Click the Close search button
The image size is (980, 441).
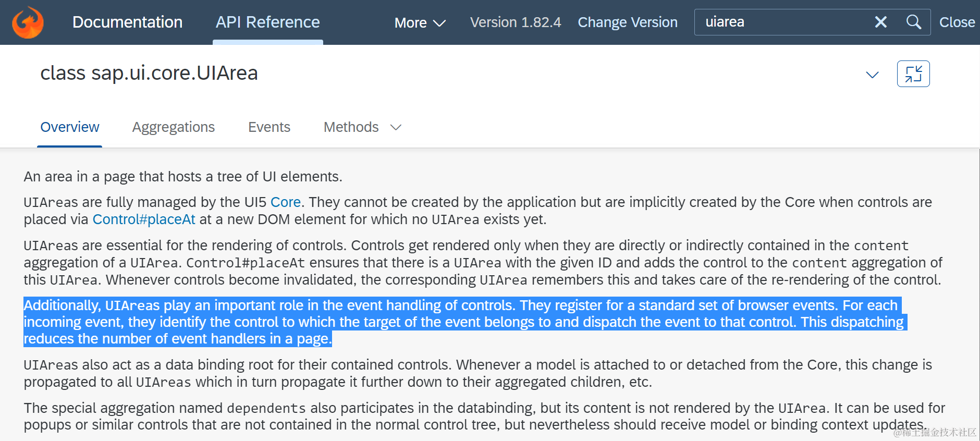pos(957,22)
